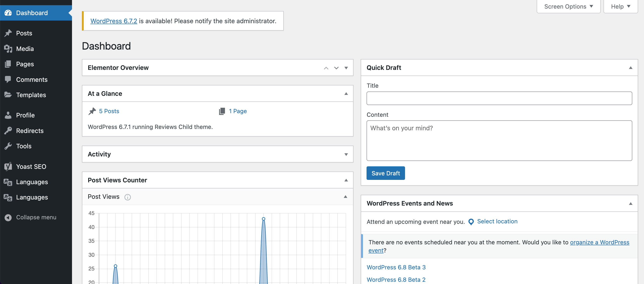Screen dimensions: 644x284
Task: Click the Redirects icon in sidebar
Action: [8, 131]
